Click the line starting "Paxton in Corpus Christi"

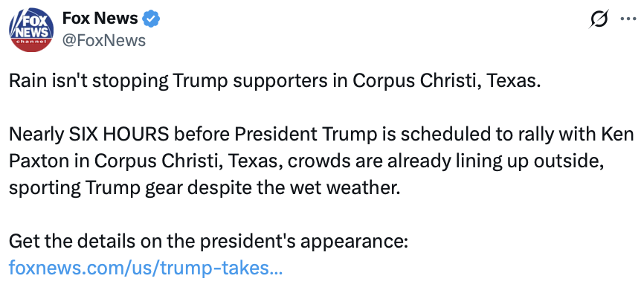click(306, 161)
